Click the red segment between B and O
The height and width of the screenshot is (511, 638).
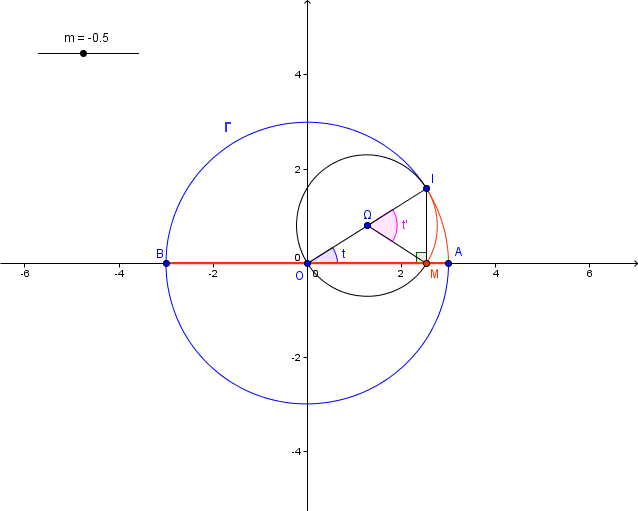pos(236,263)
